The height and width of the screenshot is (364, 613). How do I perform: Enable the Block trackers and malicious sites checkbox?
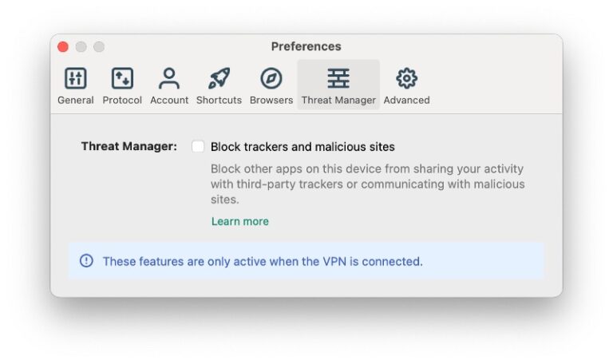(198, 147)
